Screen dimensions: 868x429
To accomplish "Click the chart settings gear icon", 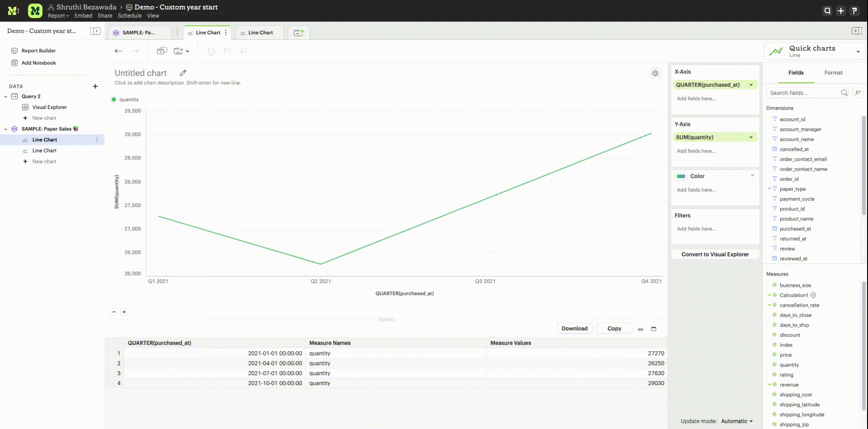I will pos(655,73).
